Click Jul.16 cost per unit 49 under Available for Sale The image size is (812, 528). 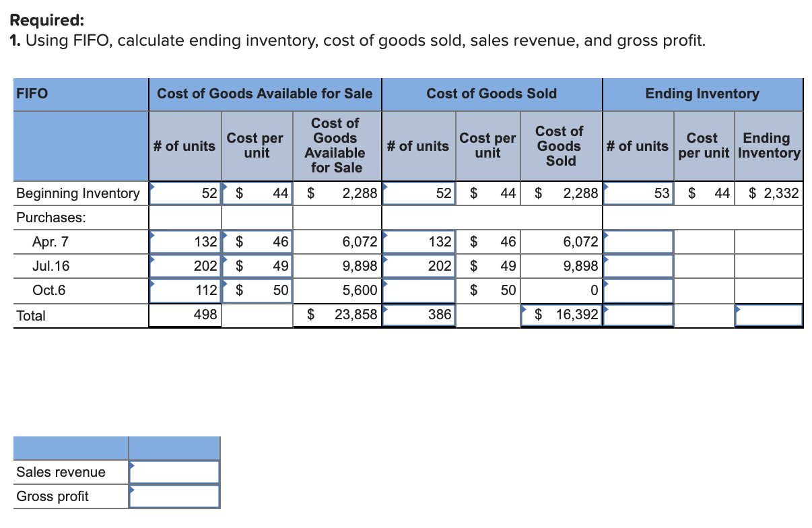258,266
